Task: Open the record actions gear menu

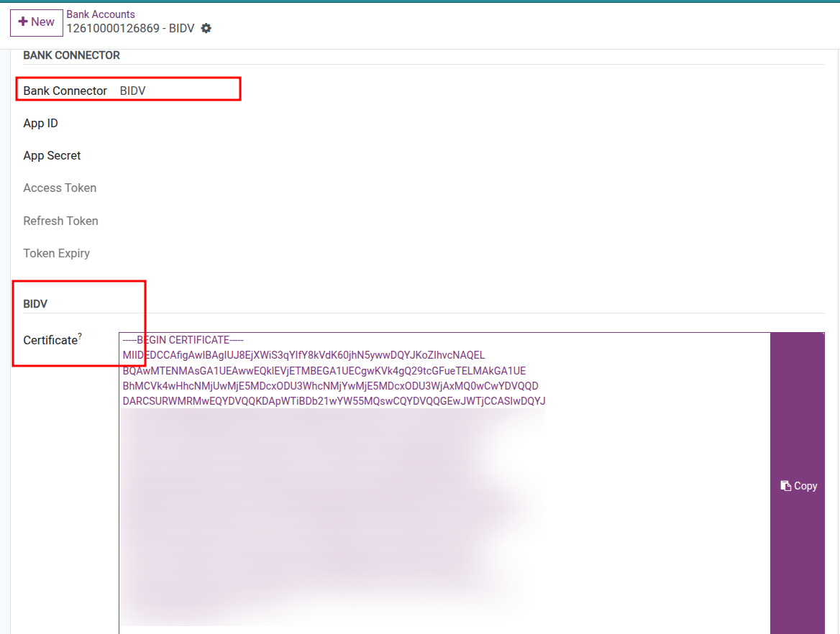Action: (206, 28)
